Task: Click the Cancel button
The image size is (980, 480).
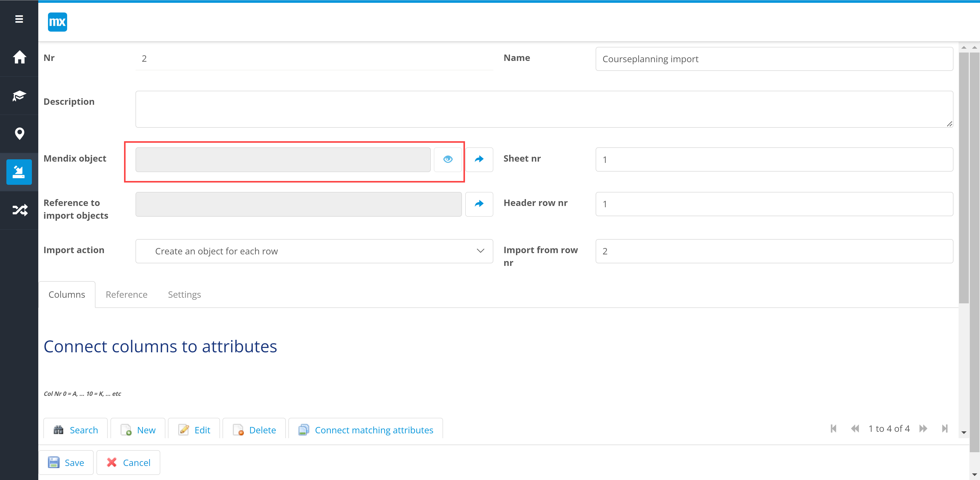Action: pos(128,462)
